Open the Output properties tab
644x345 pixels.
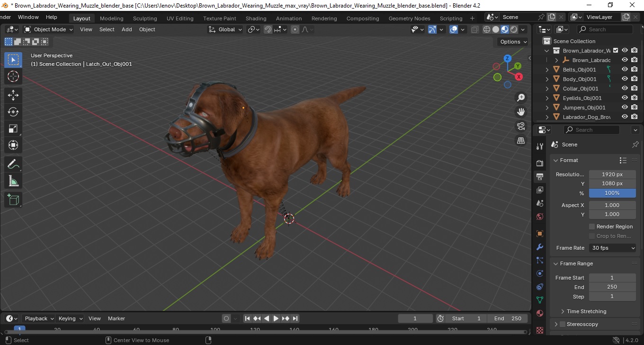coord(539,177)
